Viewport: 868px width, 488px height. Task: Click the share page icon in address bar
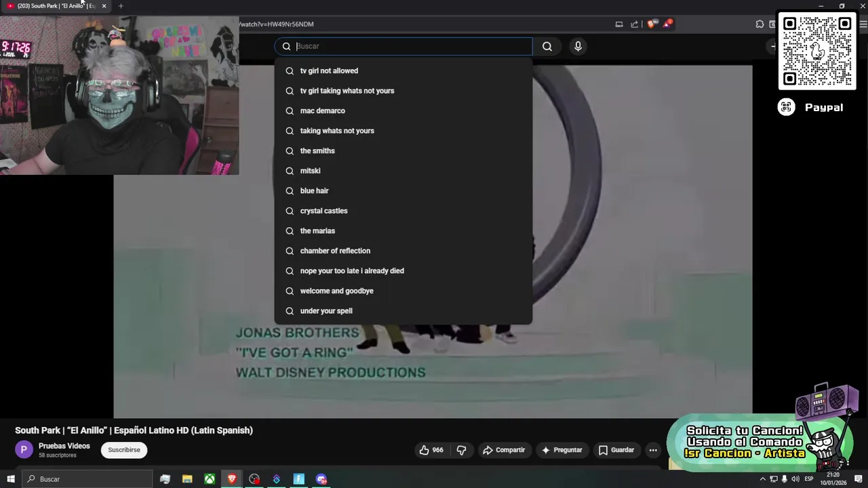click(635, 24)
